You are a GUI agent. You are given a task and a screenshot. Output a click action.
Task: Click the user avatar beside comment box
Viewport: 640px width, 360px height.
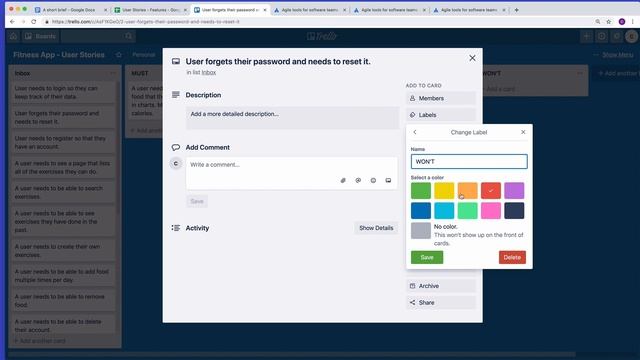point(176,164)
